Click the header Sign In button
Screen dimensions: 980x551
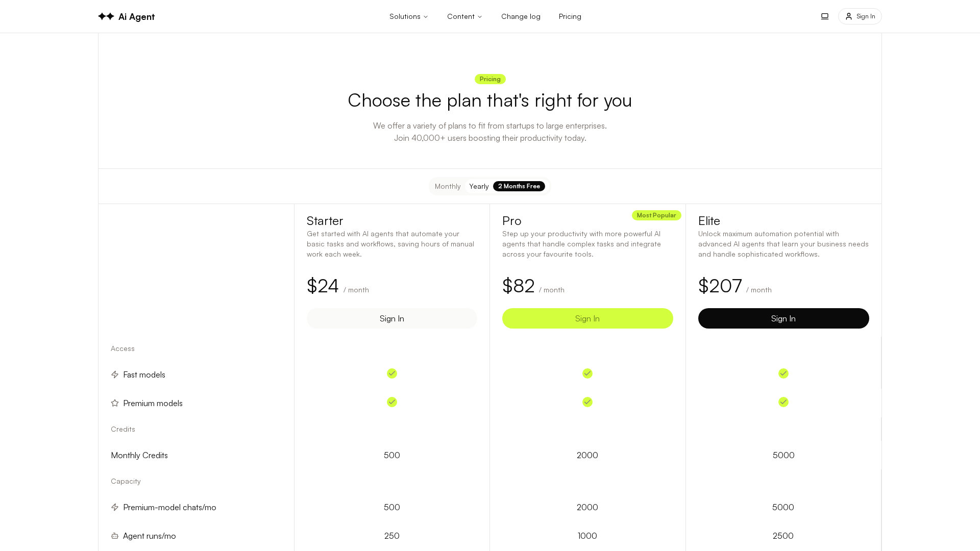(x=860, y=16)
